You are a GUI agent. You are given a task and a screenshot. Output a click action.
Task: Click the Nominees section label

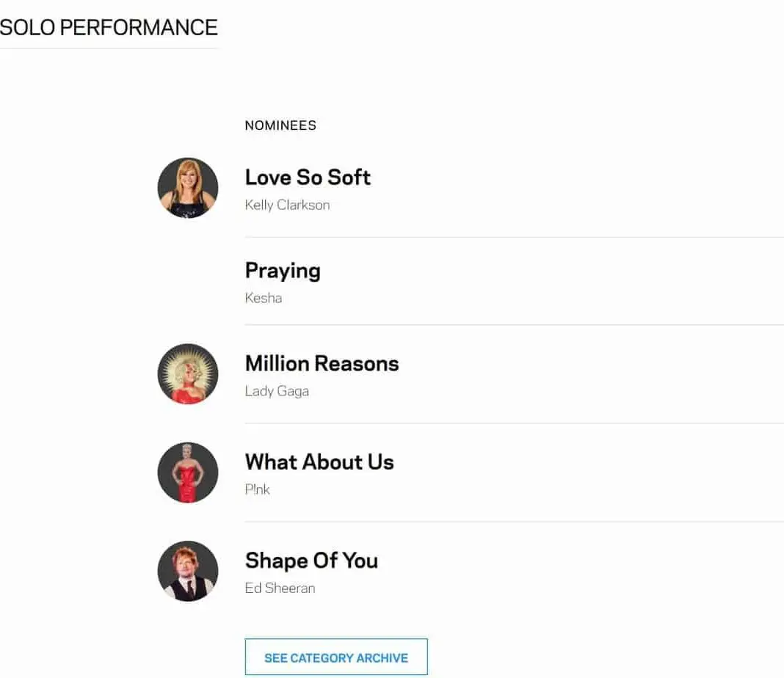coord(280,125)
